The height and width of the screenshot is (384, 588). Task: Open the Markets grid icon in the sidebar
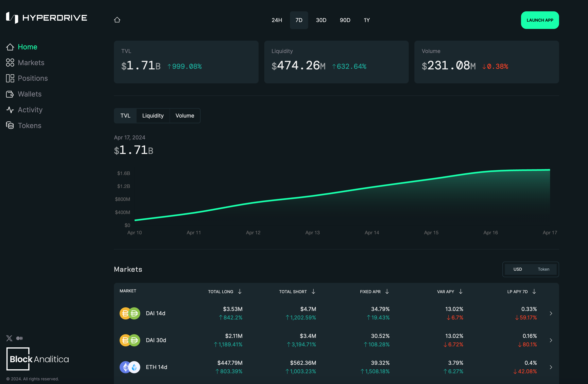tap(10, 63)
